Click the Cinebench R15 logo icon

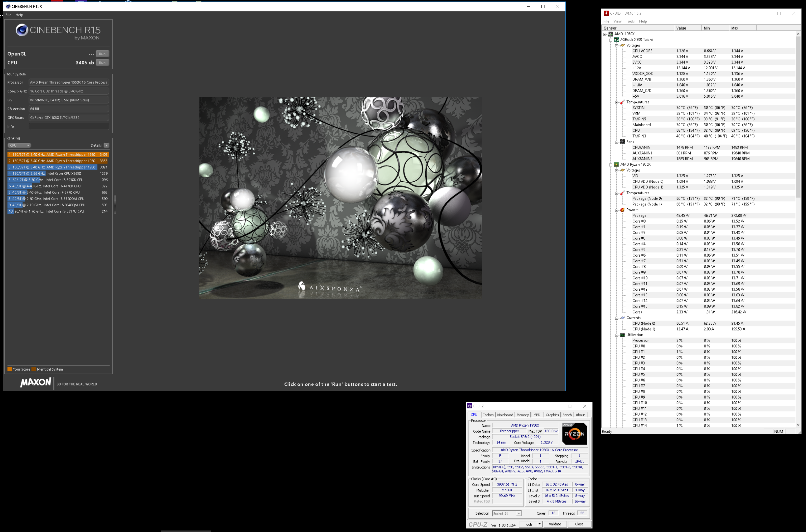coord(22,30)
